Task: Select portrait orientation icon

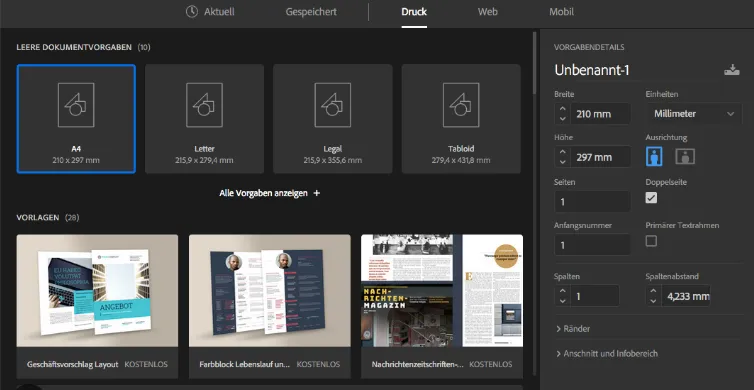Action: (x=654, y=157)
